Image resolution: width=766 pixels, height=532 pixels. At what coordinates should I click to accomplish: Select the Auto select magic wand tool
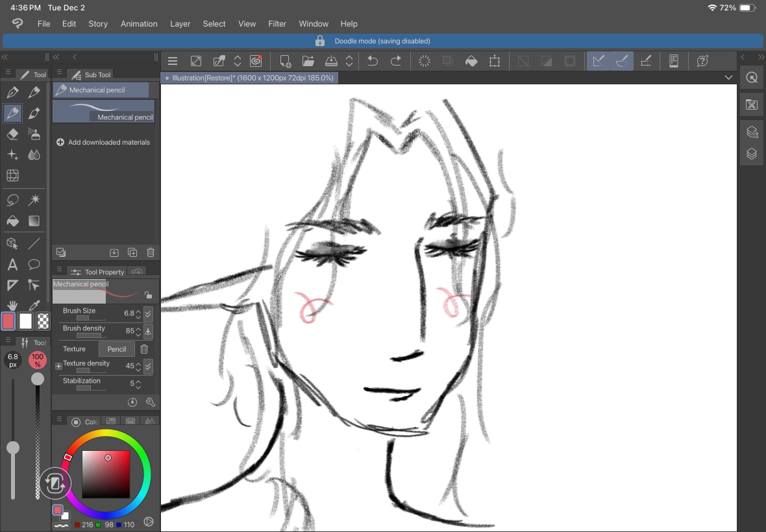(34, 200)
